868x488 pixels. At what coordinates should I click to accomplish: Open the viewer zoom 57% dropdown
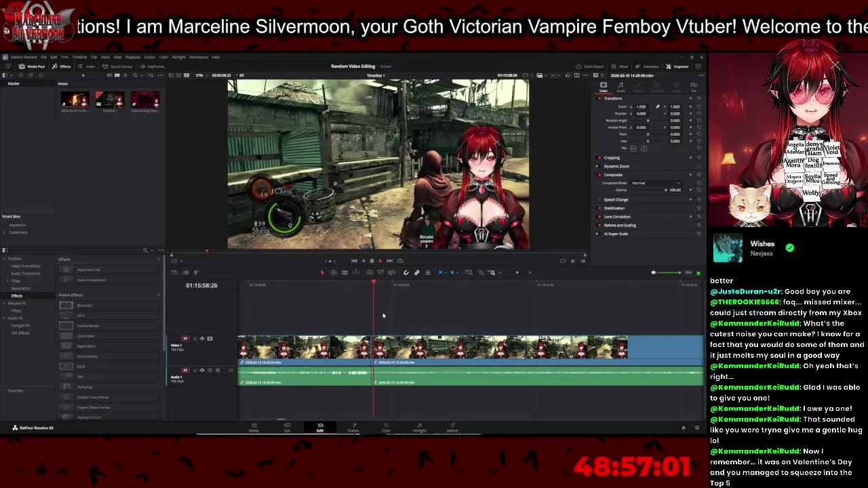tap(201, 75)
